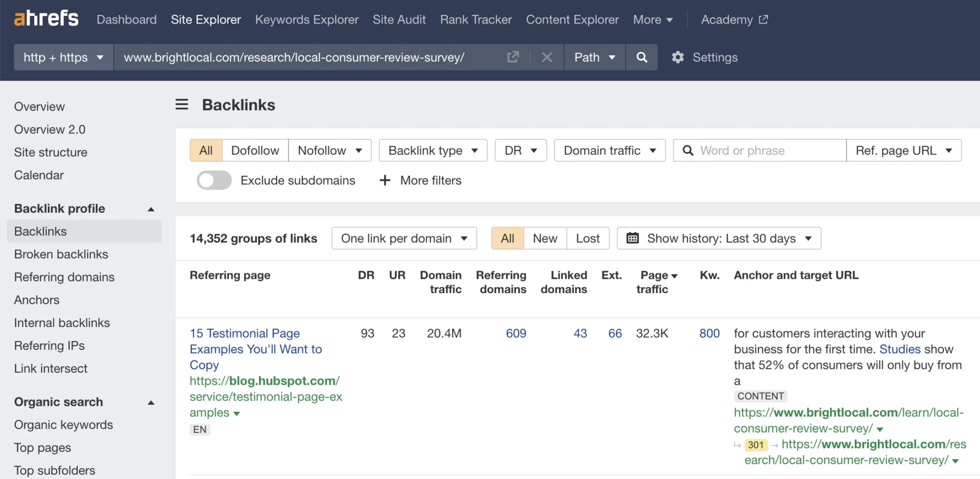980x479 pixels.
Task: Collapse the Organic search section
Action: click(151, 402)
